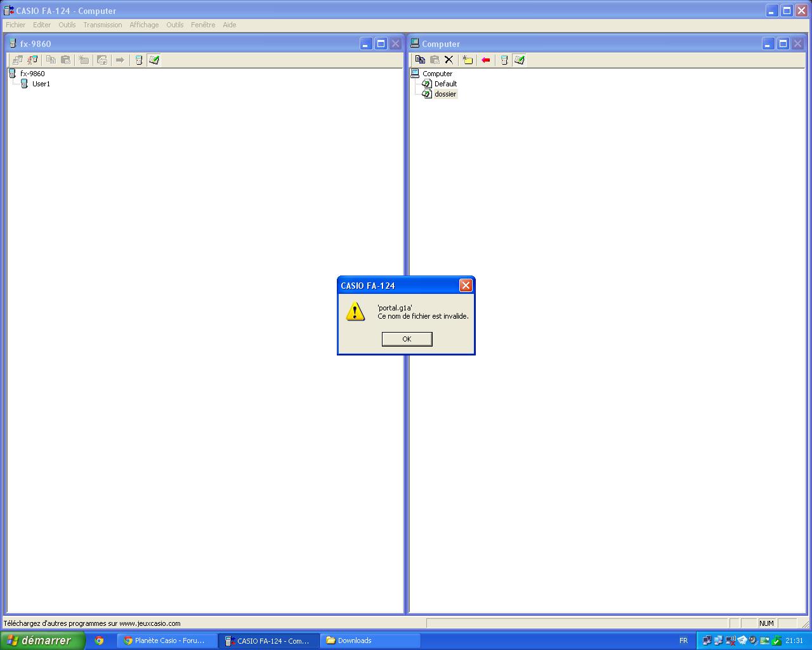Click the Copy icon in fx-9860 toolbar
The image size is (812, 650).
pos(51,60)
